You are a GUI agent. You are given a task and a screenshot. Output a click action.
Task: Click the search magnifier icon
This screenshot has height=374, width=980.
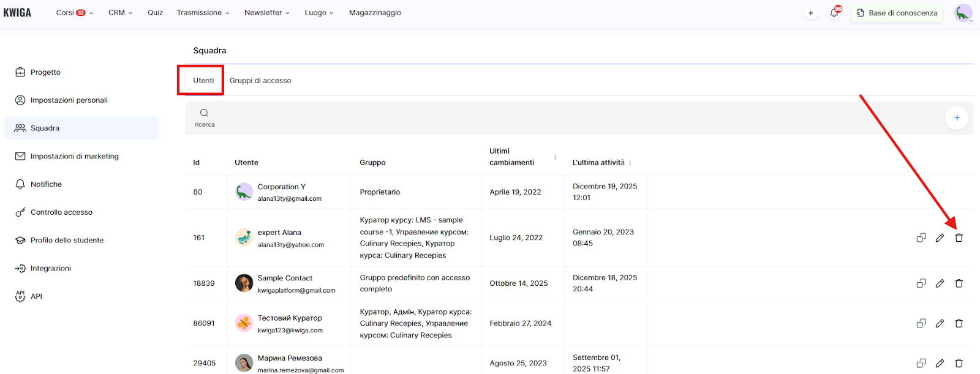[x=204, y=113]
